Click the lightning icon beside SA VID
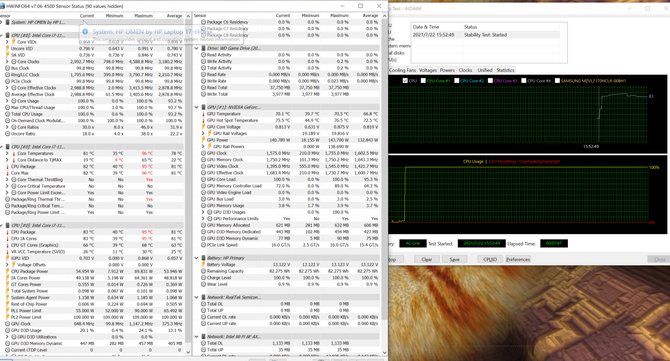670x361 pixels. (7, 55)
